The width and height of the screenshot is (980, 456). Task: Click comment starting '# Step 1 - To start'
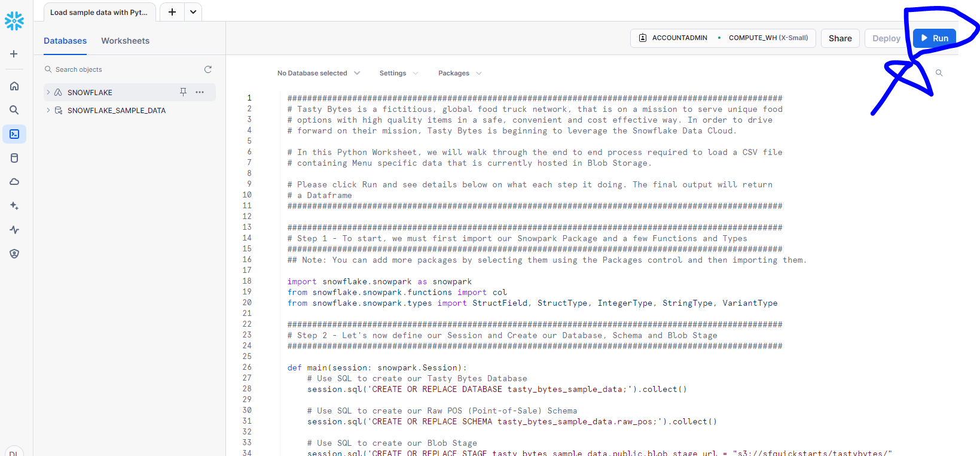(517, 239)
